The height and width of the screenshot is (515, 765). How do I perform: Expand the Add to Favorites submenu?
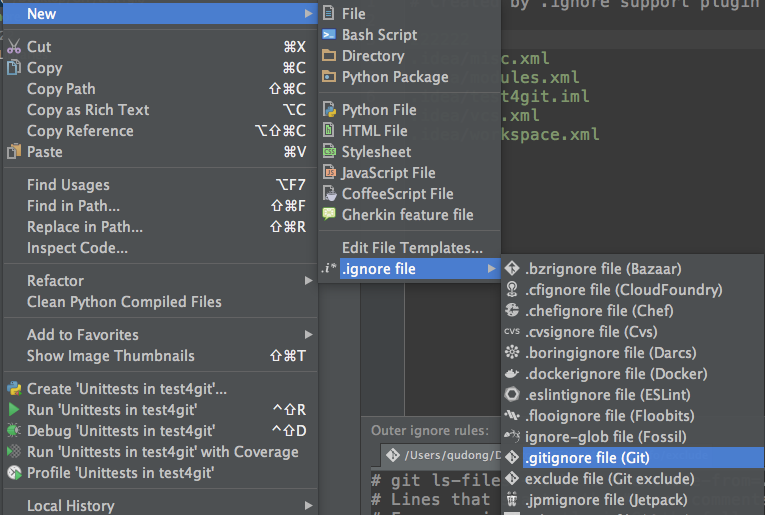tap(308, 335)
